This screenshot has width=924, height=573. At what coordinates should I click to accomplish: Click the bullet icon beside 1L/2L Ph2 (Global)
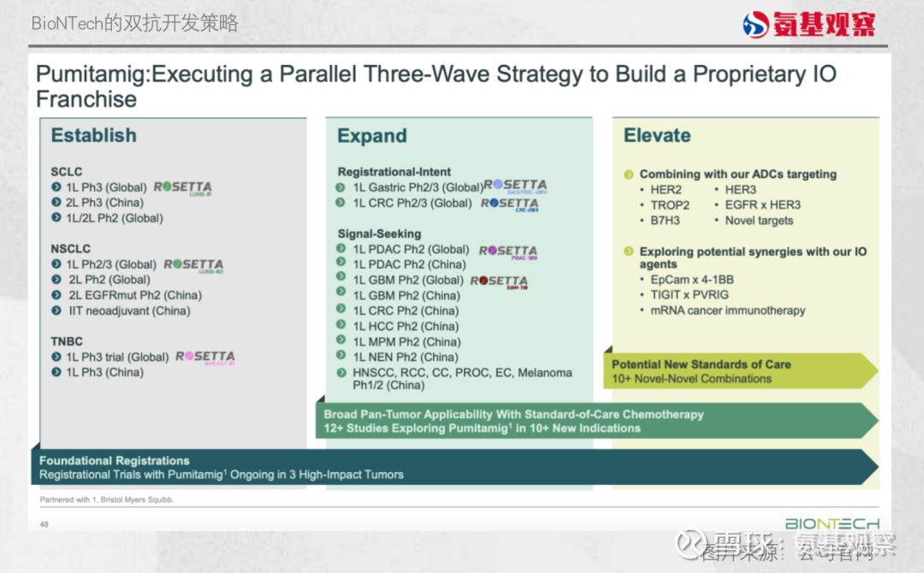coord(56,218)
